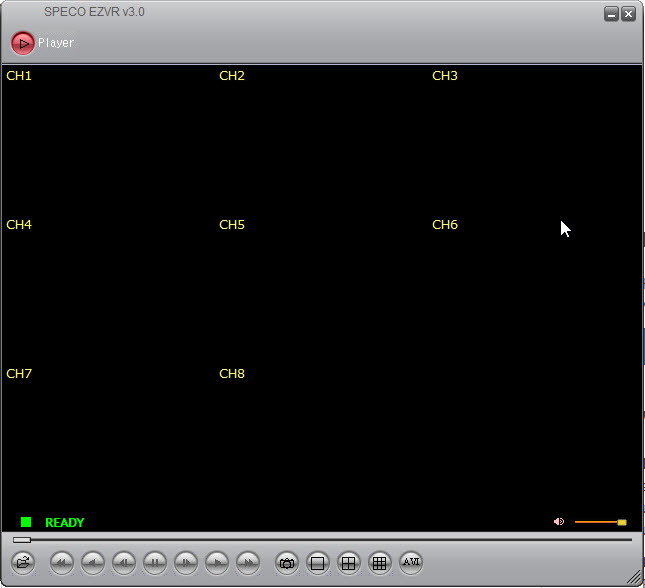Pause the video playback

155,563
